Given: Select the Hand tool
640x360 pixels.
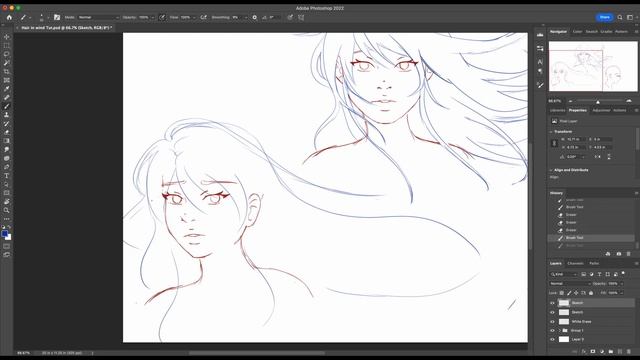Looking at the screenshot, I should point(7,202).
